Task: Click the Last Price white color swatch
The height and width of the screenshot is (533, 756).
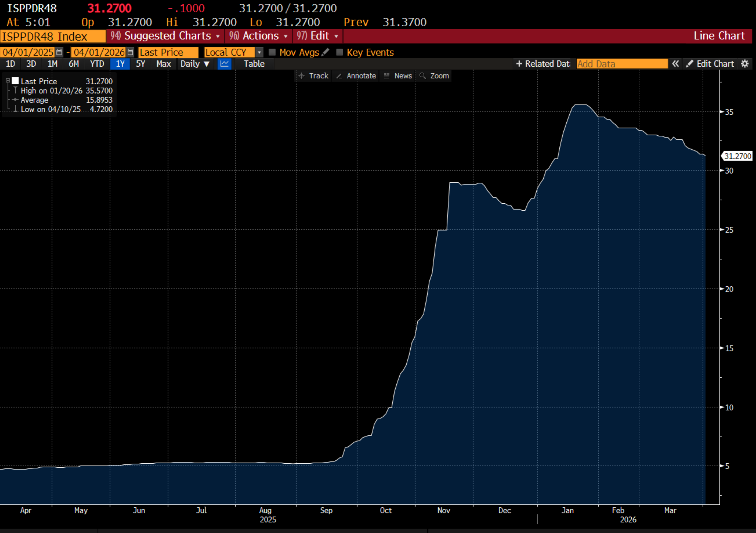Action: (15, 81)
